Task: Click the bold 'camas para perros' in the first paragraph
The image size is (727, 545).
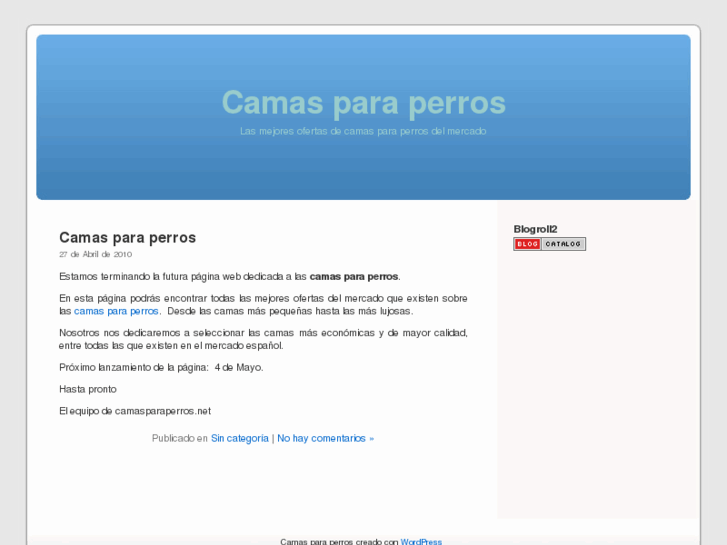Action: click(354, 276)
